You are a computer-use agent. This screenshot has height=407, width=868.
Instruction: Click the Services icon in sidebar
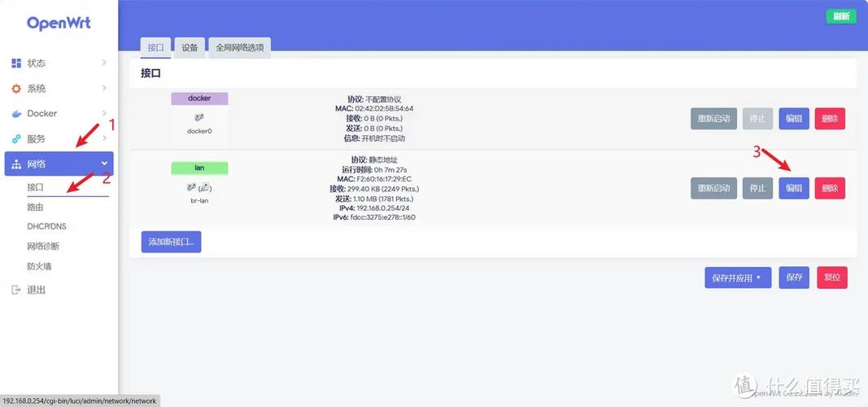pyautogui.click(x=16, y=139)
